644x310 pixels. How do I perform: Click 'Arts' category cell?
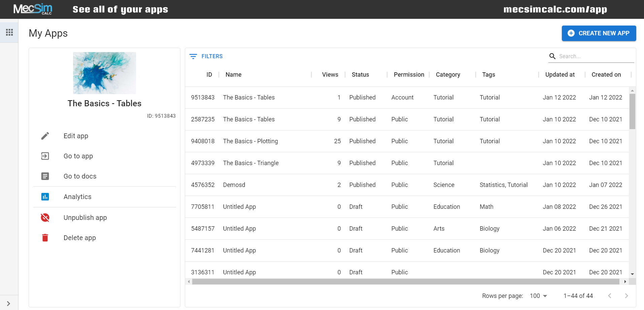click(439, 229)
